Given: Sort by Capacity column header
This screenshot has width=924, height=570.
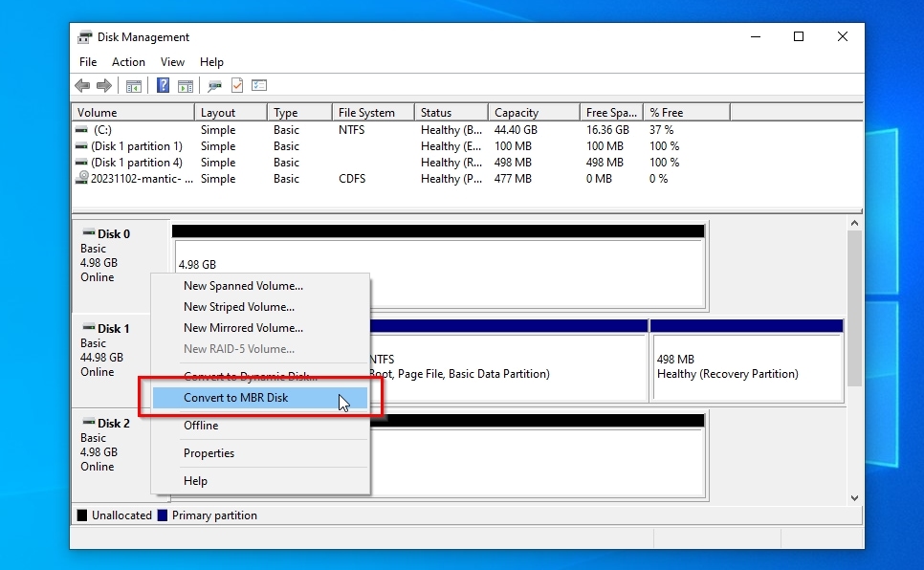Looking at the screenshot, I should pos(517,113).
